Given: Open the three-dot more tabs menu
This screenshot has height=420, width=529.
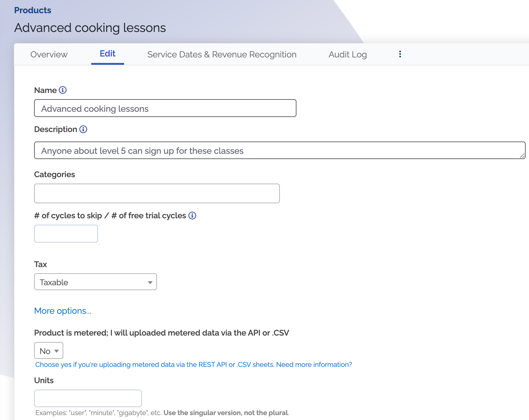Looking at the screenshot, I should (400, 54).
